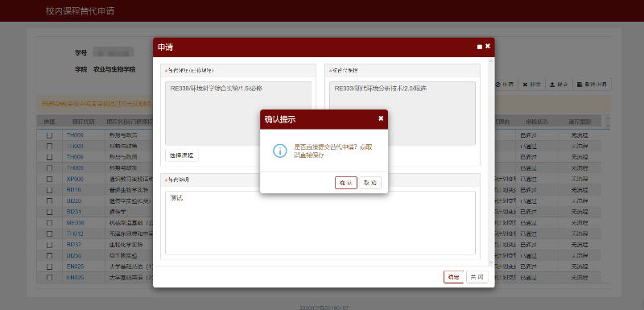
Task: Close the 确认提示 dialog with X
Action: click(x=381, y=118)
